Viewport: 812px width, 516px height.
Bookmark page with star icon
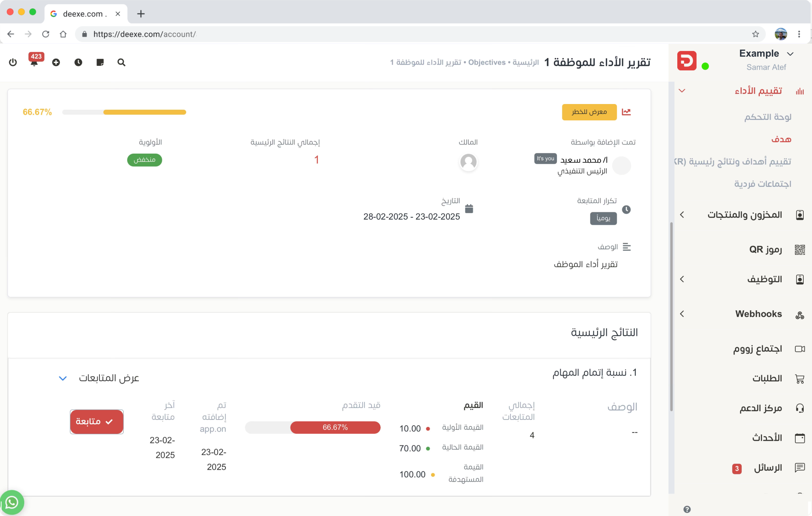pyautogui.click(x=756, y=34)
